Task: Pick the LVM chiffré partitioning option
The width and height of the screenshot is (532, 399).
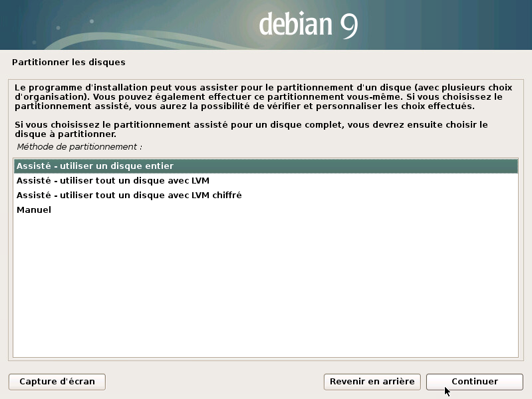Action: [265, 195]
